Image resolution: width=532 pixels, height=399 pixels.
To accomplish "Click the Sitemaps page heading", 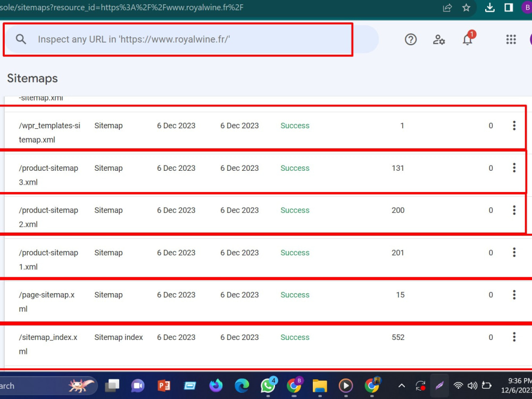I will 32,78.
